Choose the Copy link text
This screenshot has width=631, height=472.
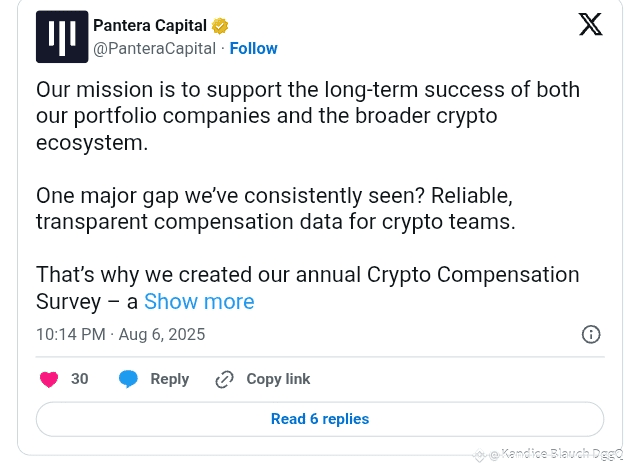(x=278, y=379)
